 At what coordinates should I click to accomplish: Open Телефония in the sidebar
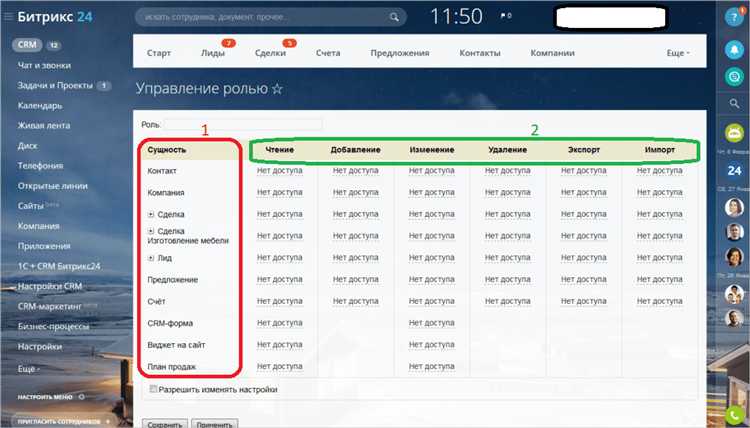(x=40, y=165)
